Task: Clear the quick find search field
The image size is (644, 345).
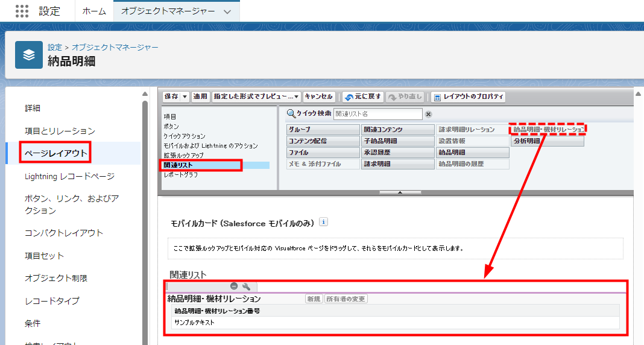Action: click(428, 114)
